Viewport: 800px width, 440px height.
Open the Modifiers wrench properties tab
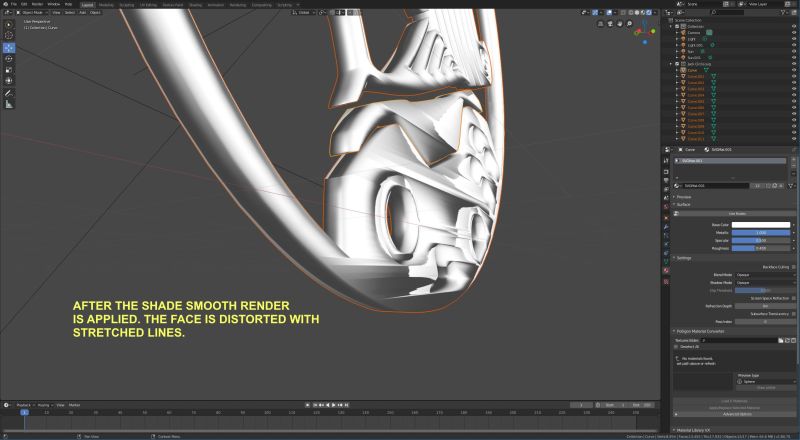click(x=666, y=227)
